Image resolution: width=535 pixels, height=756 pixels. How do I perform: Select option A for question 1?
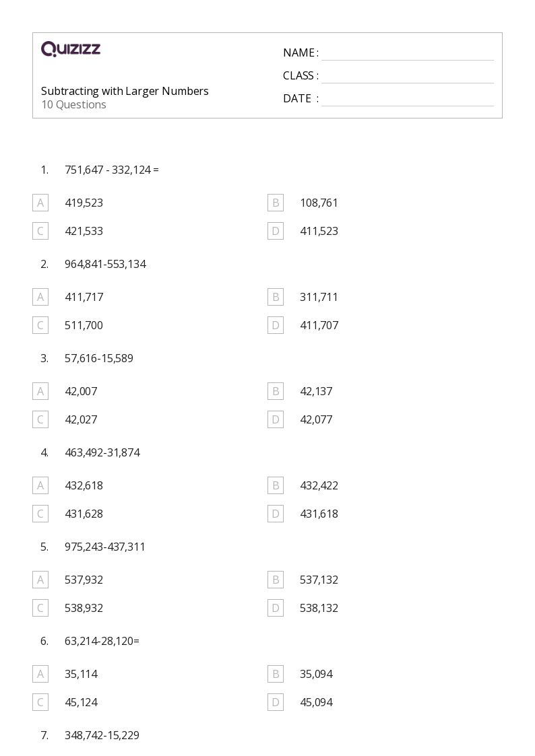click(x=40, y=203)
